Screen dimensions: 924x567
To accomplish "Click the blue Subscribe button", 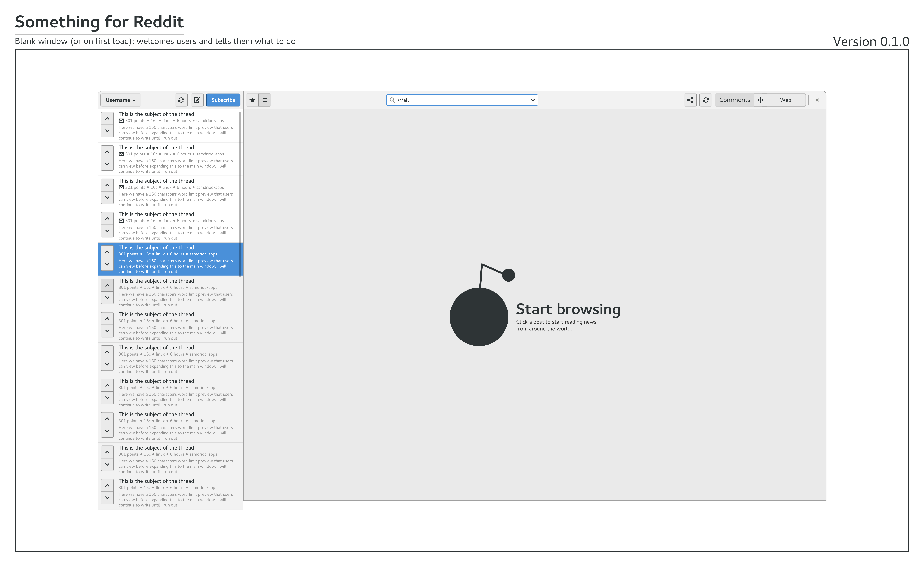I will (223, 100).
